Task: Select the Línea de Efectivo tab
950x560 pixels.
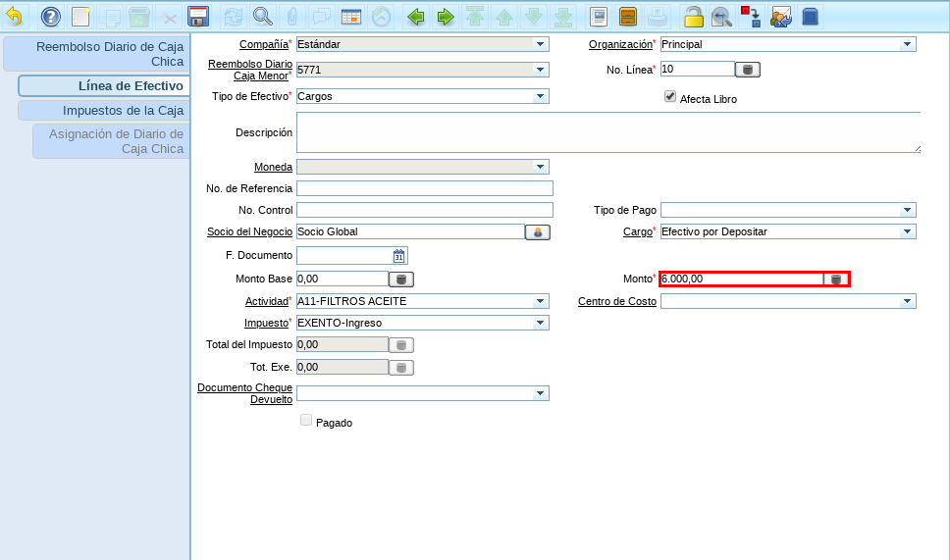Action: (x=104, y=86)
